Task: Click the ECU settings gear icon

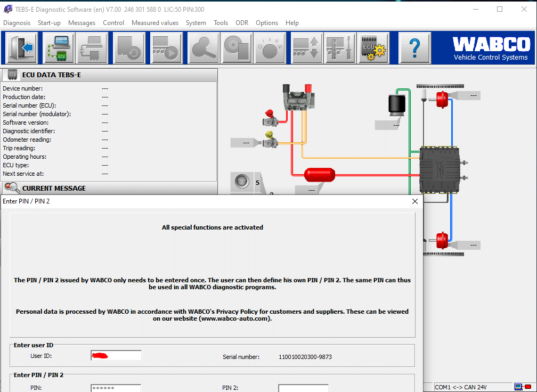Action: 373,48
